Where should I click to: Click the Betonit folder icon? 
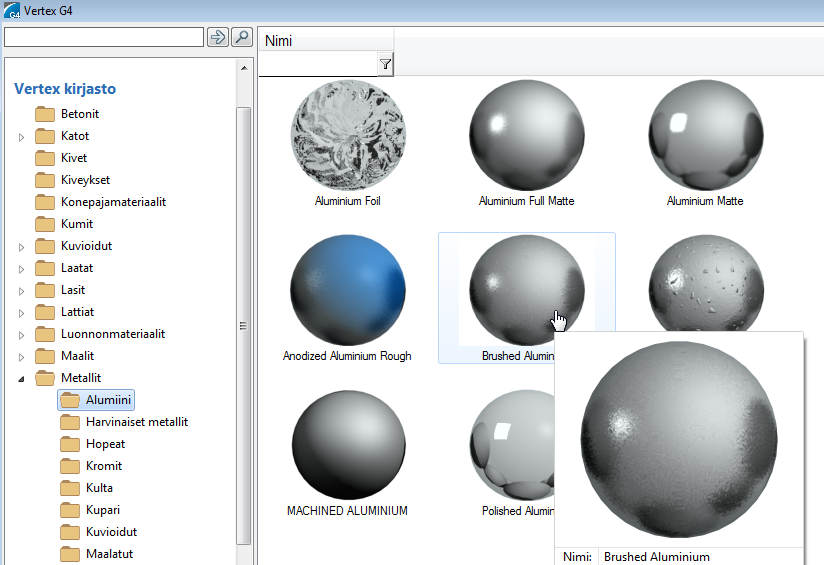[45, 114]
